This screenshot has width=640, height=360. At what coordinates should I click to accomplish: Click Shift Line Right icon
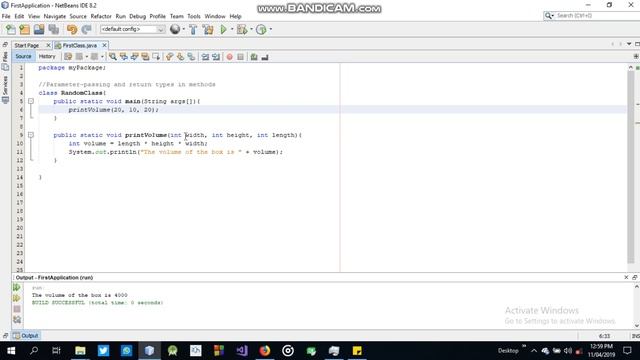coord(216,57)
